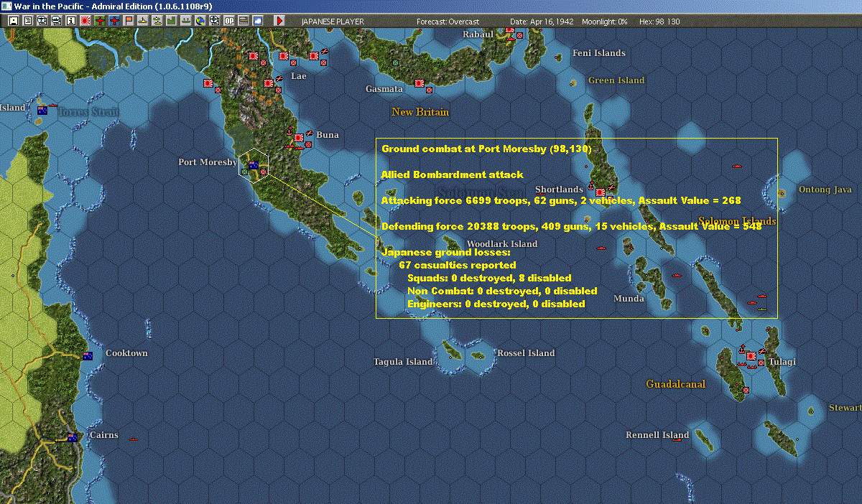Click the OP toolbar button
Screen dimensions: 862x504
229,21
